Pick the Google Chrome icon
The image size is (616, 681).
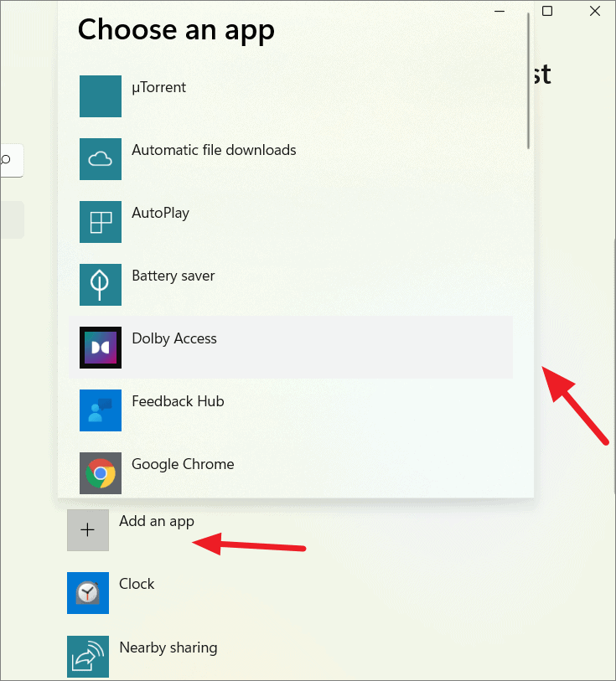click(x=101, y=473)
